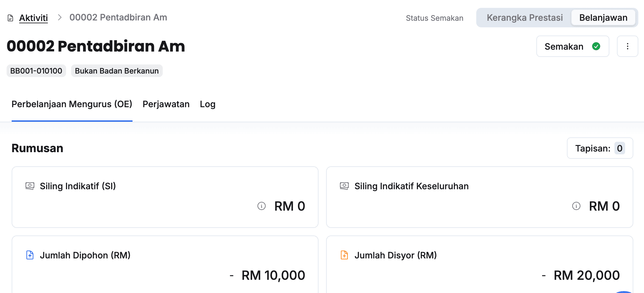Image resolution: width=644 pixels, height=293 pixels.
Task: Click the Bukan Badan Berkanun tag
Action: pyautogui.click(x=117, y=71)
